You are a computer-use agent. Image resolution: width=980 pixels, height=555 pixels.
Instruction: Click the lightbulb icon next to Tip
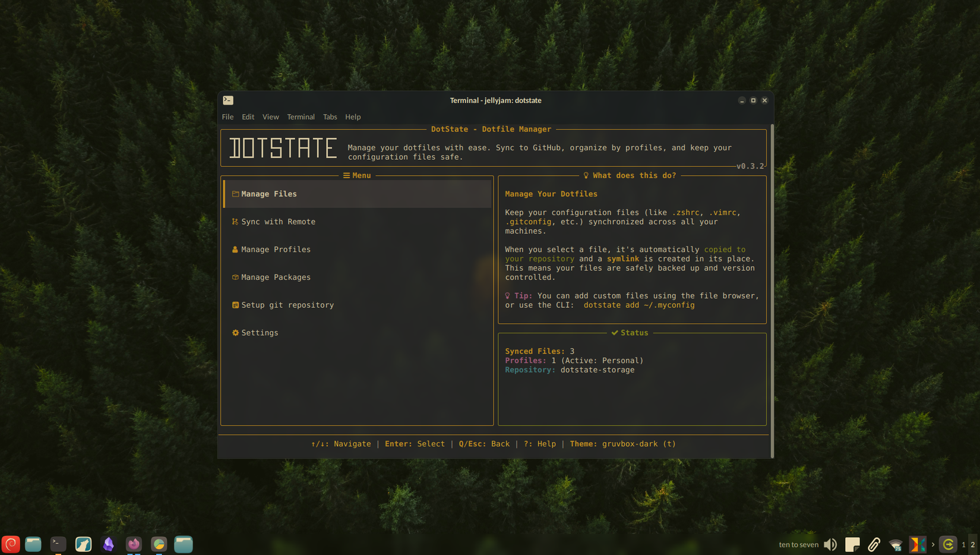508,295
